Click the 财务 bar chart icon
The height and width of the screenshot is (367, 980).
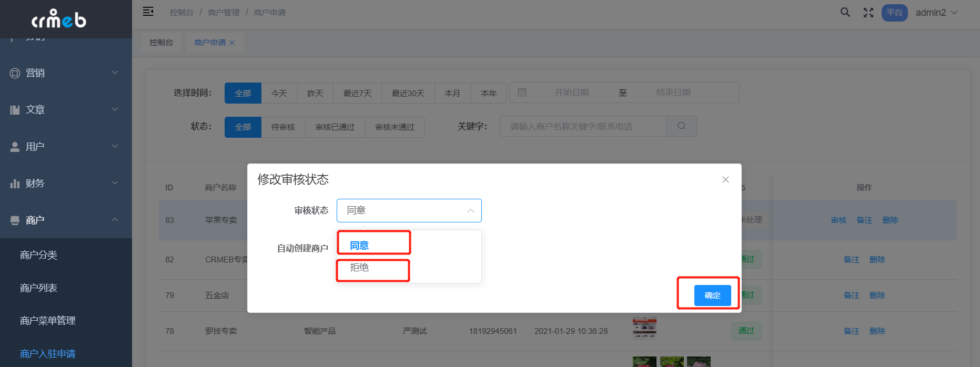pyautogui.click(x=15, y=183)
